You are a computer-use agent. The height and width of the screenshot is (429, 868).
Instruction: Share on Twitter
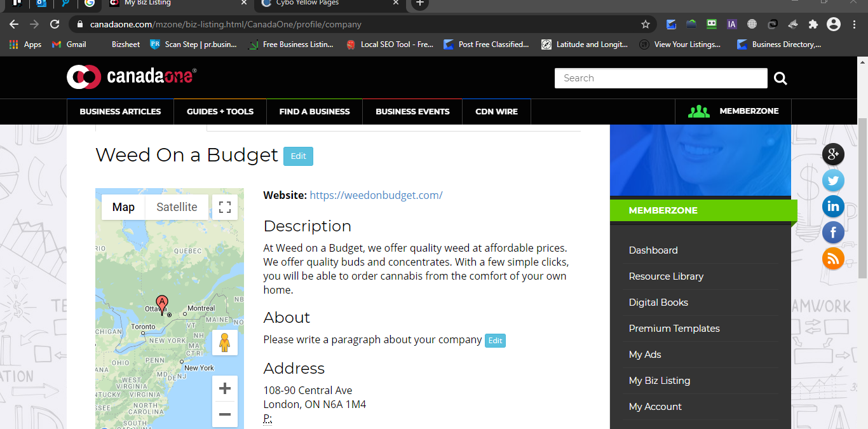833,180
